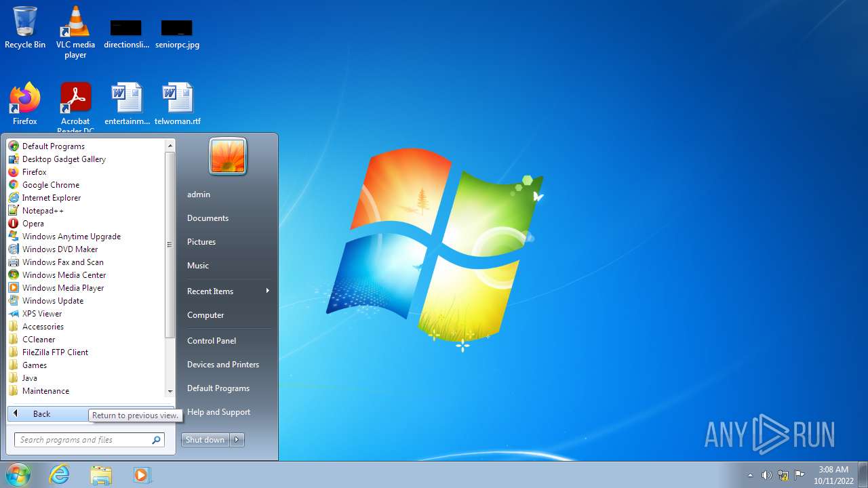Click the Windows Start orb
This screenshot has height=488, width=868.
pos(18,475)
